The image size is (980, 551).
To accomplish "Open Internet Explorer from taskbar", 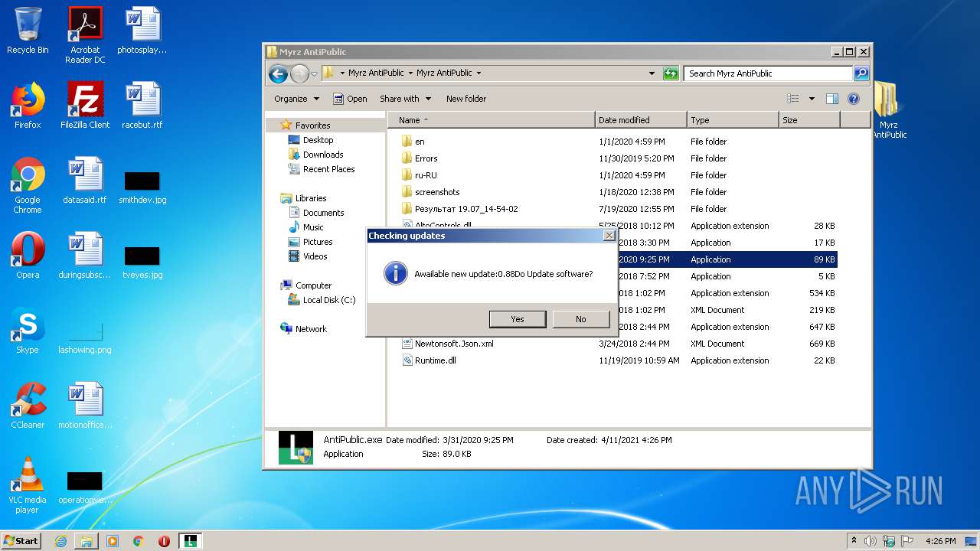I will (60, 541).
